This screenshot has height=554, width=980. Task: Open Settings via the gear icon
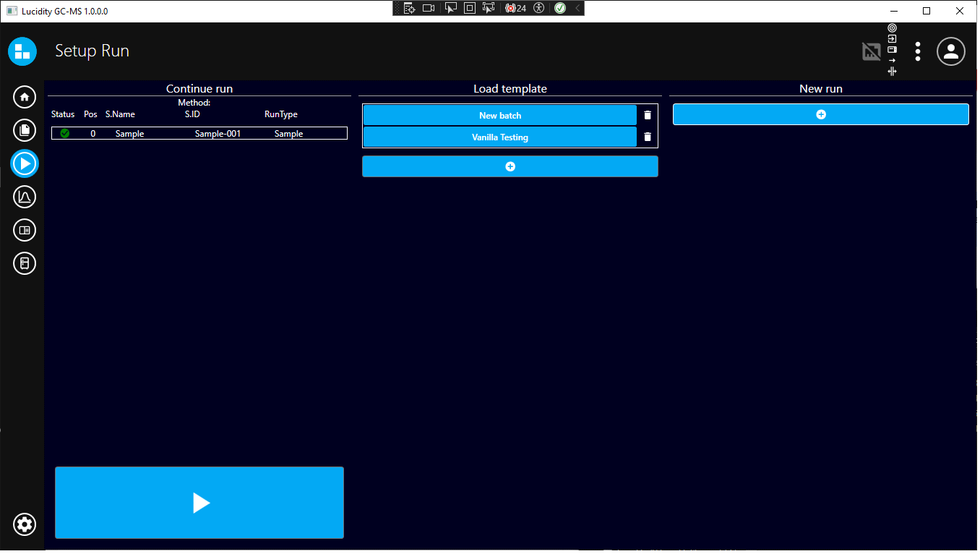coord(25,524)
